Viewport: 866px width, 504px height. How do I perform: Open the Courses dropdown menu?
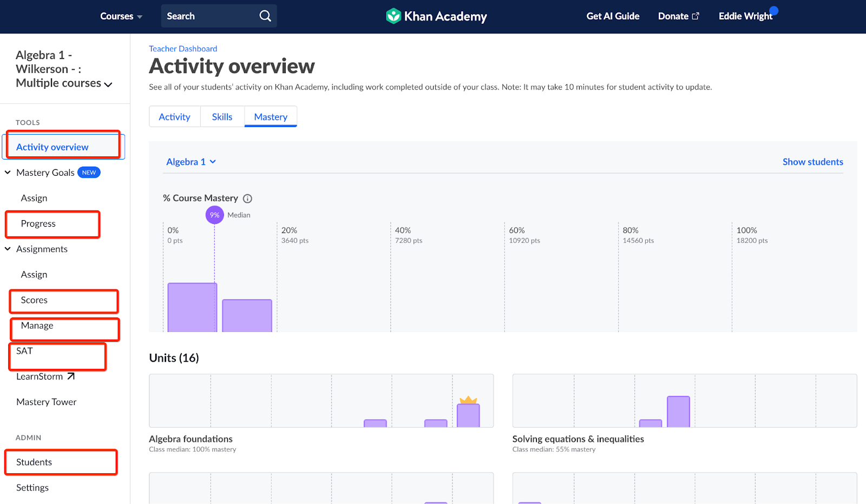[x=121, y=16]
